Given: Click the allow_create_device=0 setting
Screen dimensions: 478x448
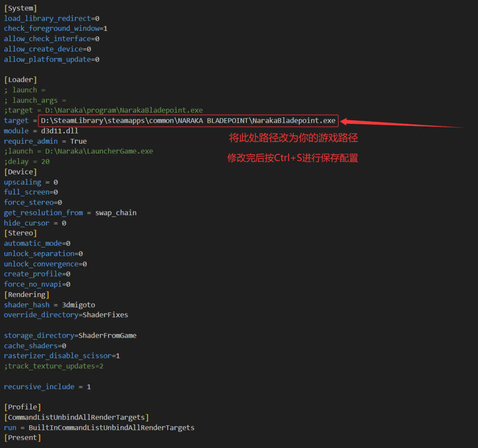Looking at the screenshot, I should (x=48, y=49).
